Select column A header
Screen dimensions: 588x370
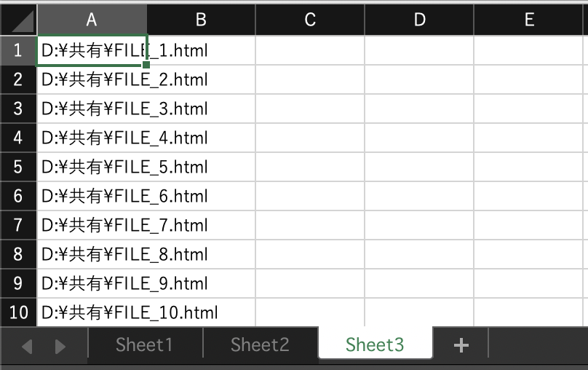tap(92, 20)
